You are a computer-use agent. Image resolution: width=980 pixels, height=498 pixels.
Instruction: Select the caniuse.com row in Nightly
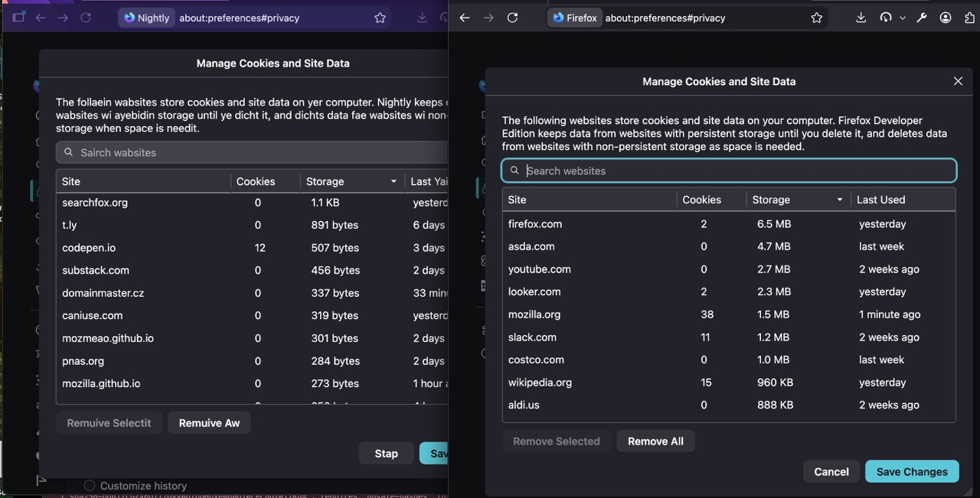tap(252, 315)
